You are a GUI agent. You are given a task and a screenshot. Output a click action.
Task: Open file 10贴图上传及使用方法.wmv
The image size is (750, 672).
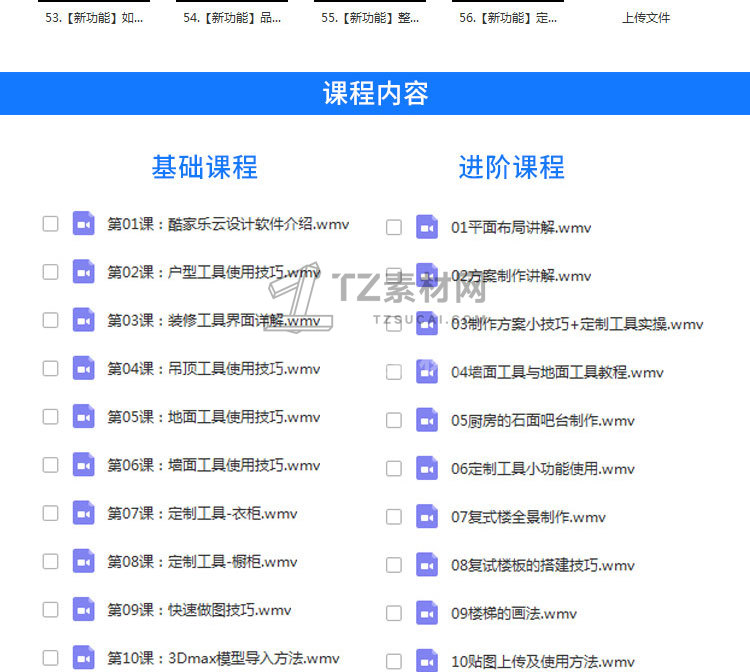point(543,661)
